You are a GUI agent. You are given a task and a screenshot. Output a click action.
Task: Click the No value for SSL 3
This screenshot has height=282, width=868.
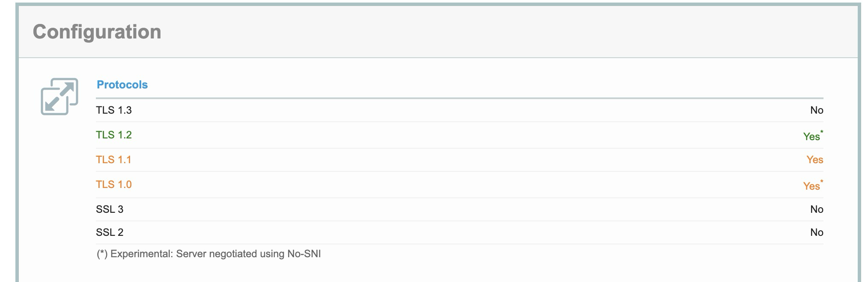(816, 209)
